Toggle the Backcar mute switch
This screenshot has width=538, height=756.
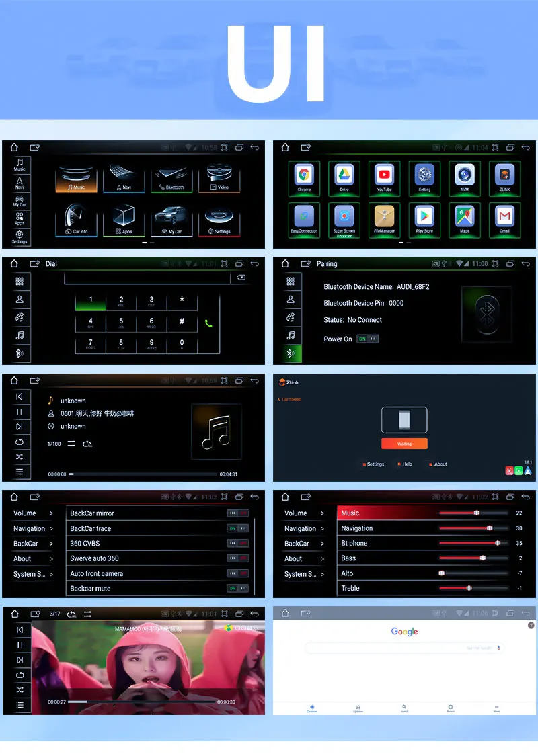238,588
